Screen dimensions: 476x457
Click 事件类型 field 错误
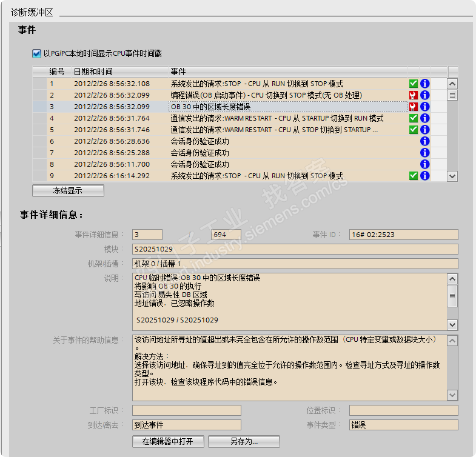403,425
